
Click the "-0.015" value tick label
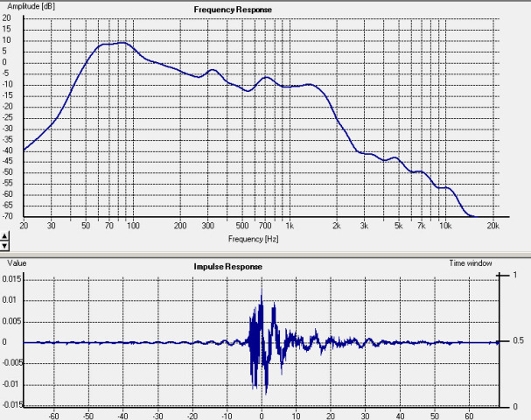[13, 405]
